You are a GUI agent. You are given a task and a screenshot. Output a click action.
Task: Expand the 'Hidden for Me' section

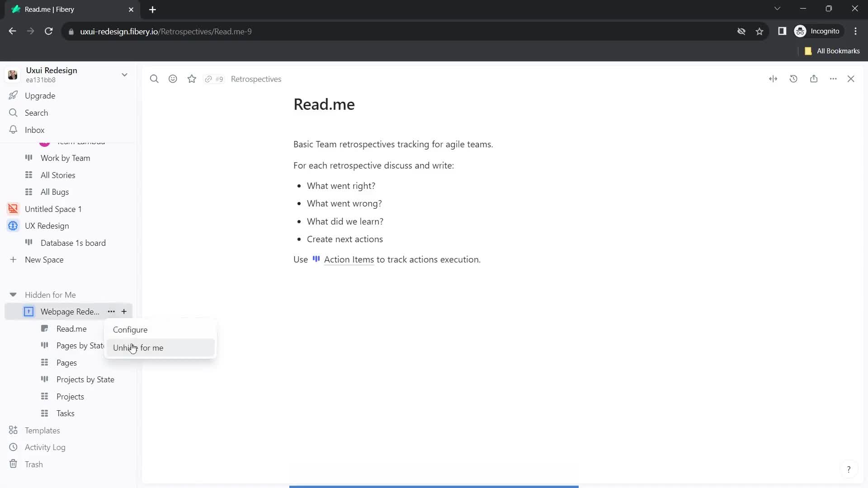coord(13,295)
